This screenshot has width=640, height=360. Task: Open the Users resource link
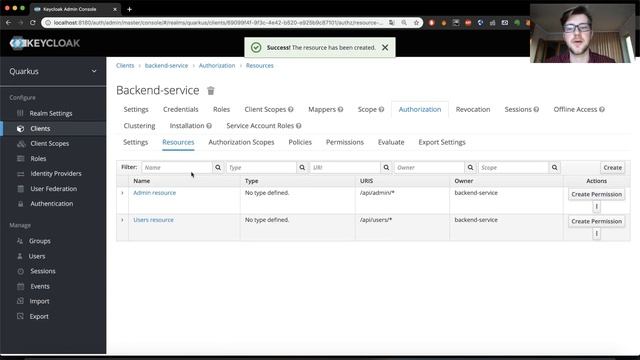(x=153, y=220)
